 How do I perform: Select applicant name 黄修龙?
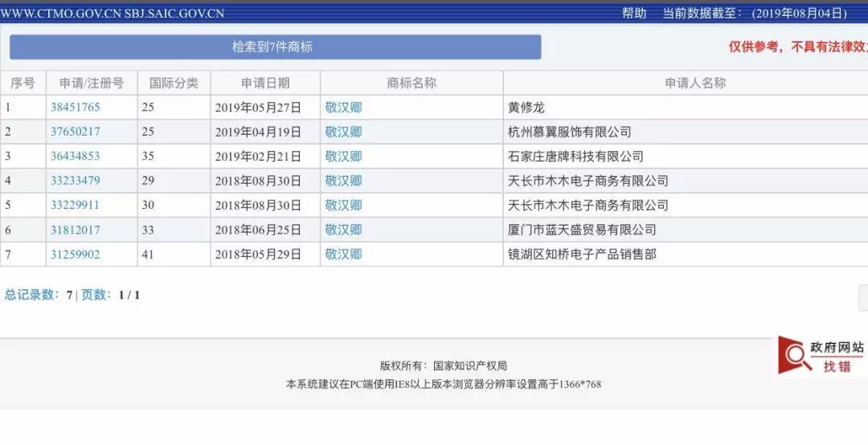(x=526, y=108)
